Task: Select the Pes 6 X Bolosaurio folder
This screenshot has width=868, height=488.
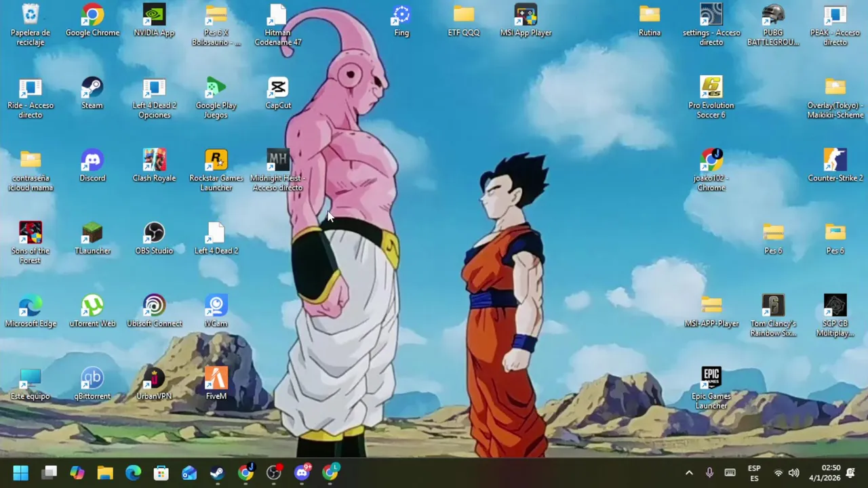Action: pyautogui.click(x=216, y=25)
